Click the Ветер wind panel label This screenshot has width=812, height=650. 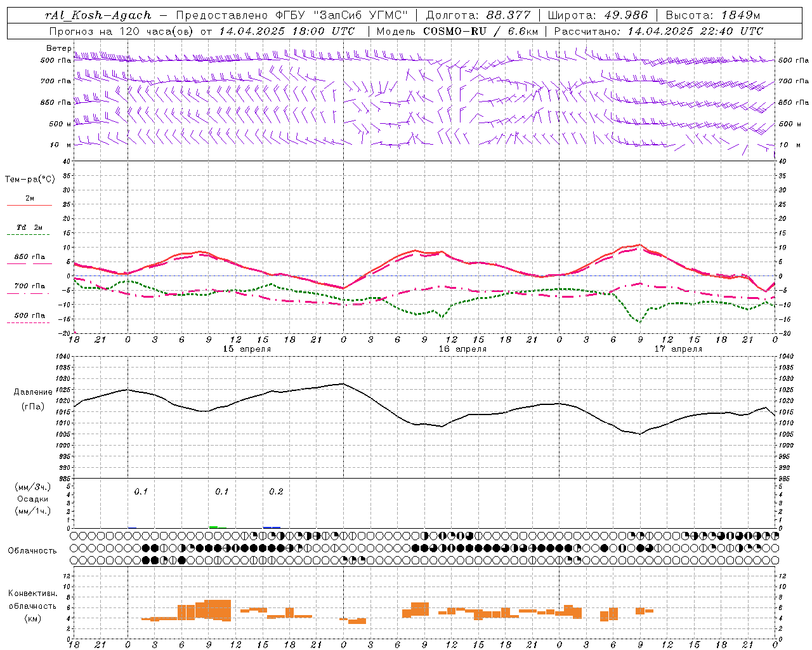pyautogui.click(x=59, y=48)
